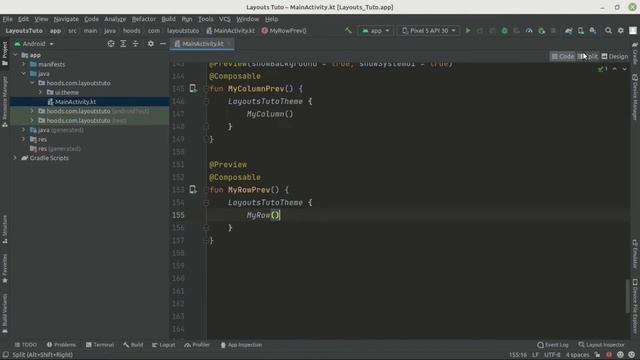Image resolution: width=640 pixels, height=360 pixels.
Task: Run the app with the green play icon
Action: coord(468,31)
